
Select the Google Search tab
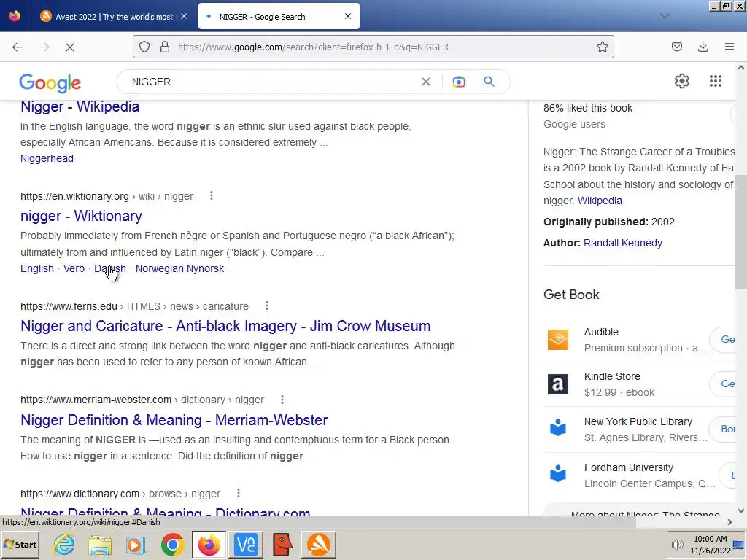[279, 16]
